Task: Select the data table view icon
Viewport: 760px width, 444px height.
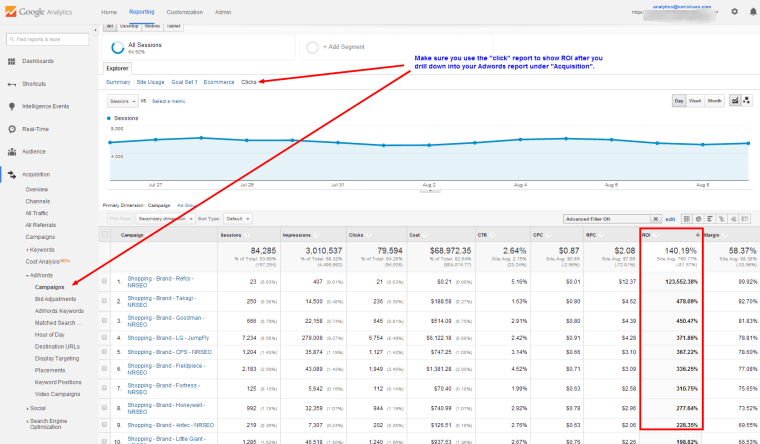Action: (686, 219)
